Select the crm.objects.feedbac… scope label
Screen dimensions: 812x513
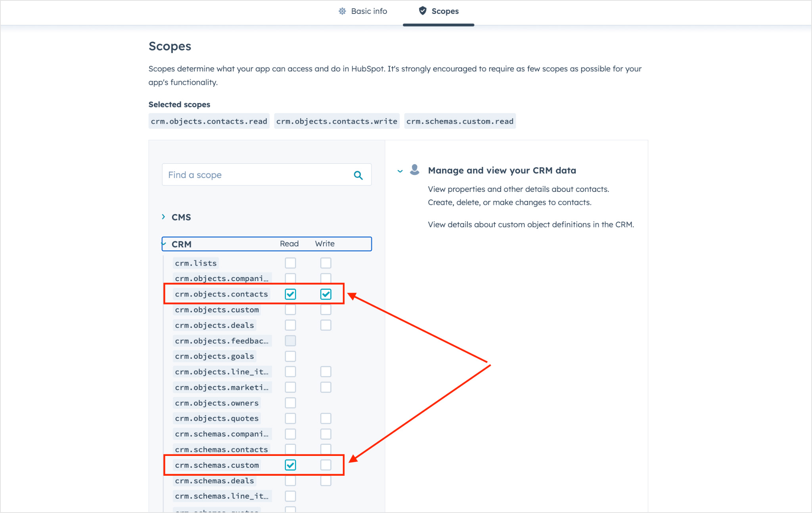pos(222,341)
